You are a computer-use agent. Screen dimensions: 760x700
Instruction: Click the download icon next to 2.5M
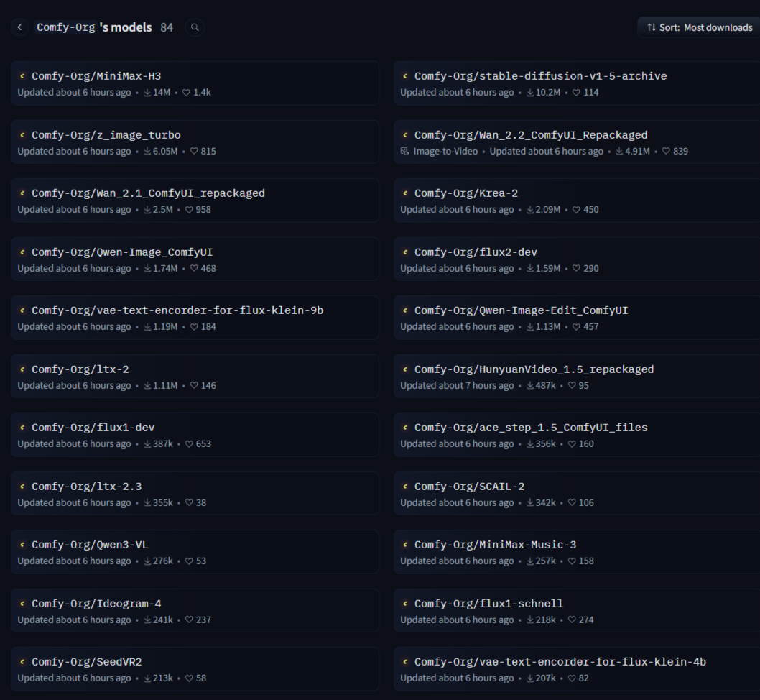point(147,210)
